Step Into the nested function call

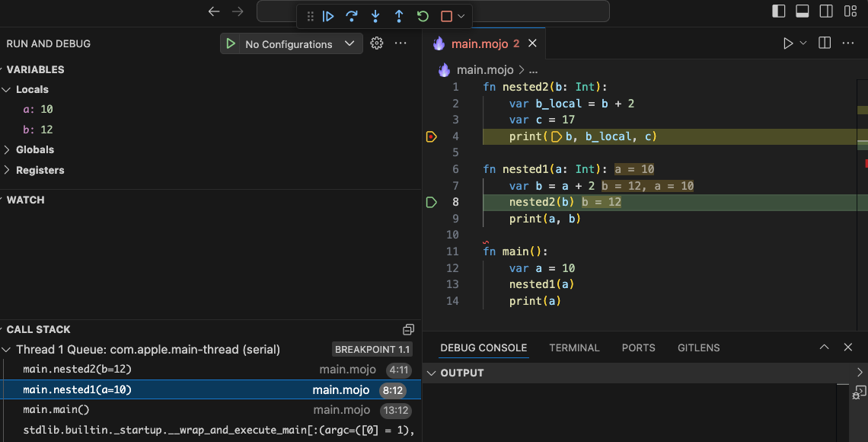coord(375,16)
